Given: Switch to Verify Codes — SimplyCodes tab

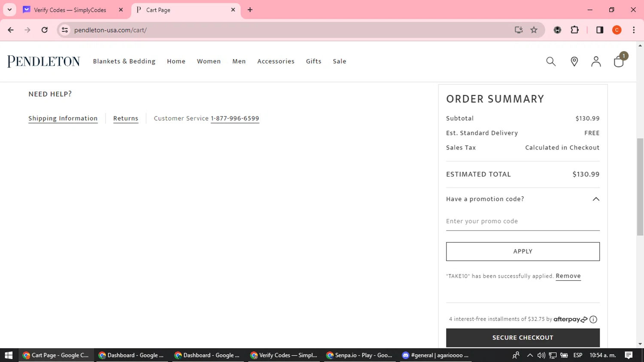Looking at the screenshot, I should click(x=73, y=10).
